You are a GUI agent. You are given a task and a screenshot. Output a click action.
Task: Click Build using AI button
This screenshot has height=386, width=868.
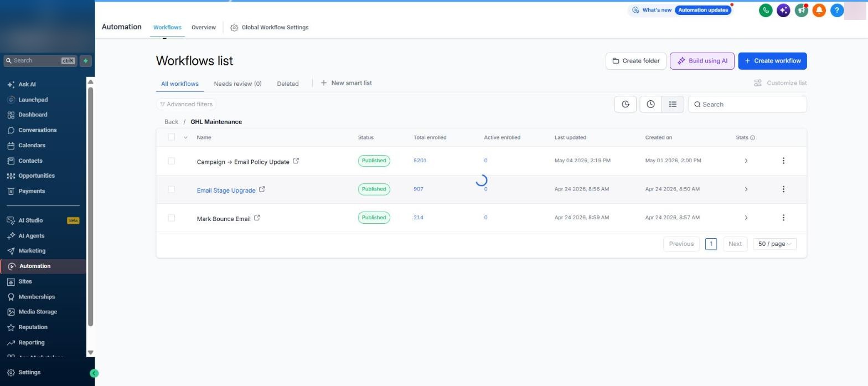(x=702, y=61)
